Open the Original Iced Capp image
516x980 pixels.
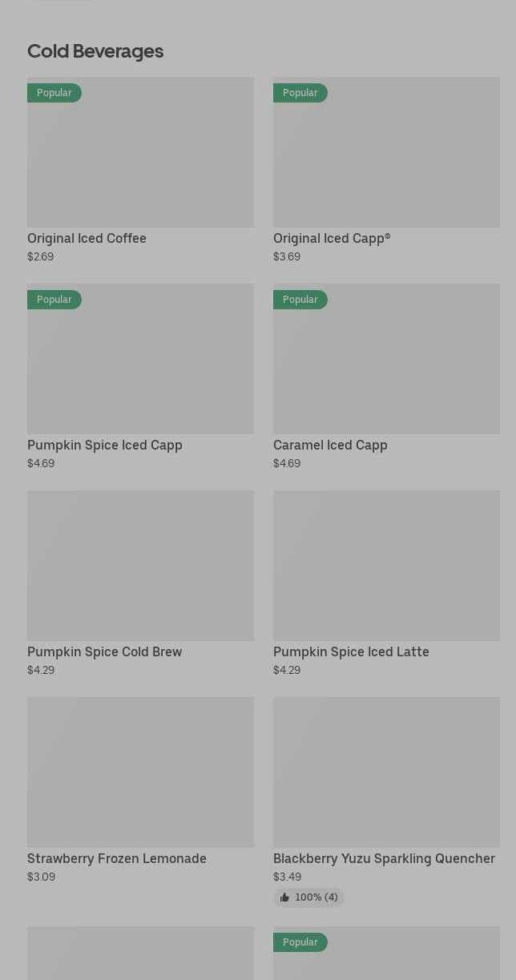(386, 160)
